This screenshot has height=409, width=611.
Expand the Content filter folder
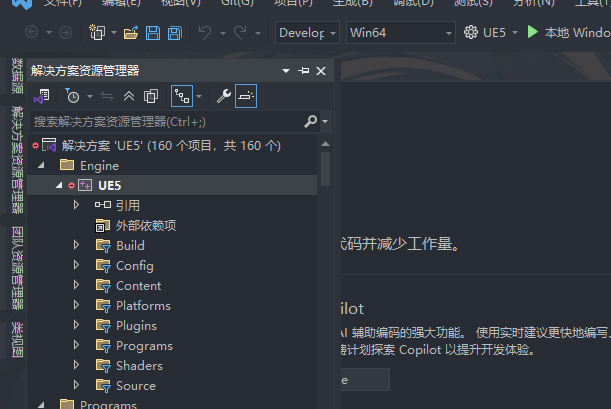(76, 285)
